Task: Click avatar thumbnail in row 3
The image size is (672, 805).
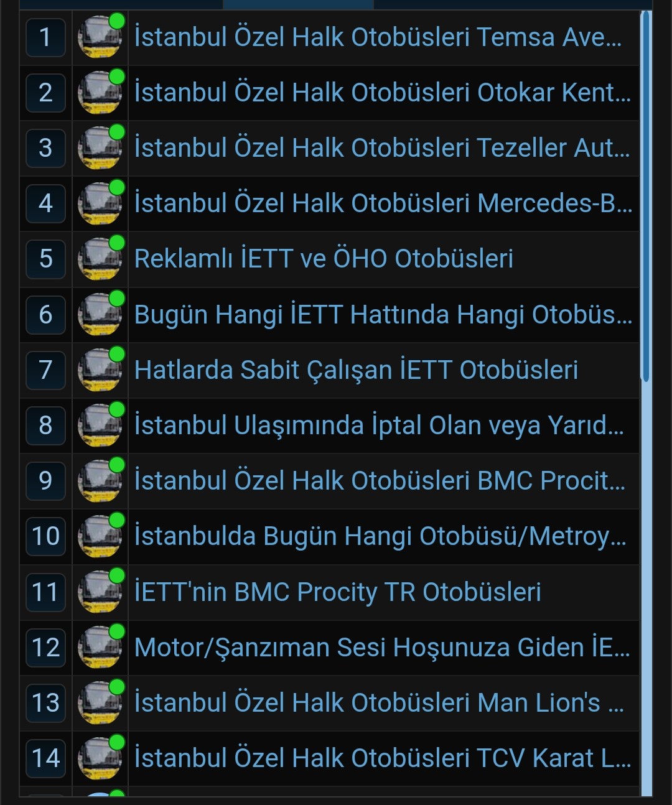Action: point(100,148)
